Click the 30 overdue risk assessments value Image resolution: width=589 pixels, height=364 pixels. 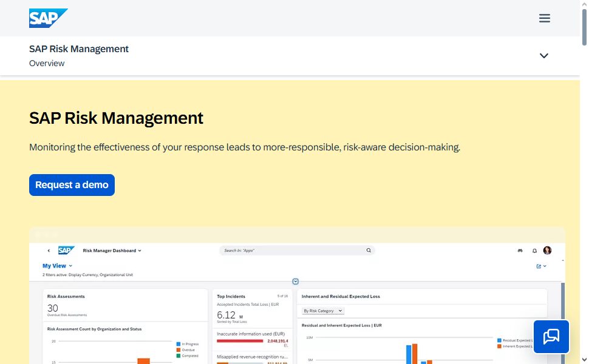coord(53,308)
